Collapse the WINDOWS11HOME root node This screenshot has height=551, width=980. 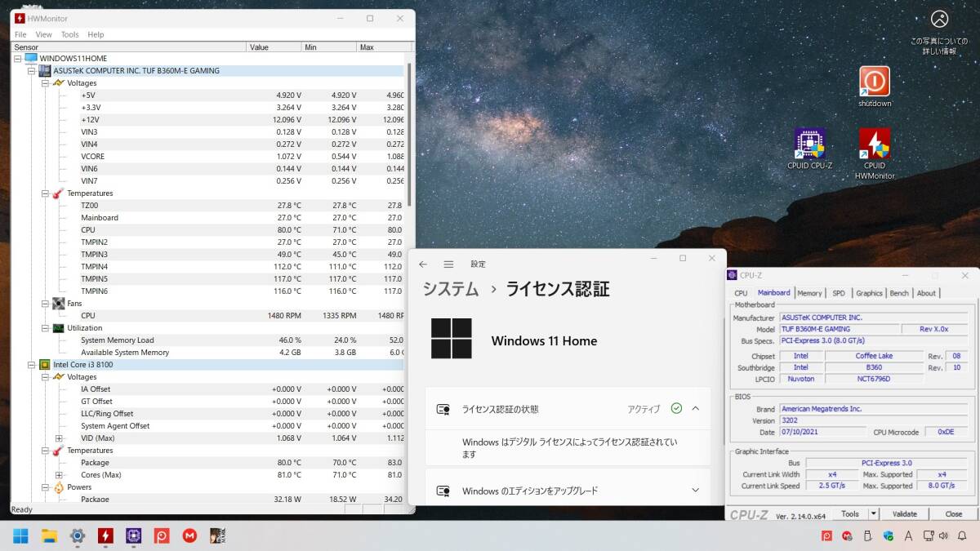pyautogui.click(x=18, y=59)
